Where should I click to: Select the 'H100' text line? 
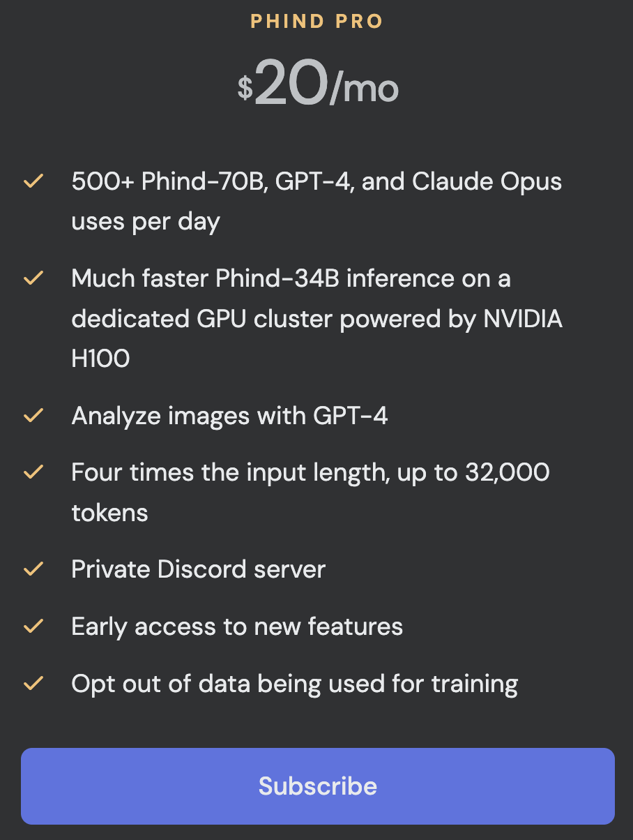(100, 358)
